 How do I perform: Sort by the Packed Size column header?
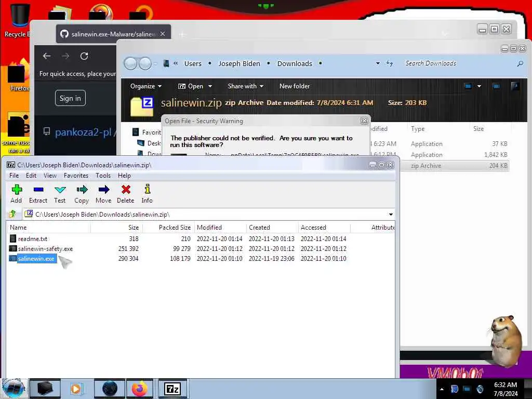[x=169, y=228]
